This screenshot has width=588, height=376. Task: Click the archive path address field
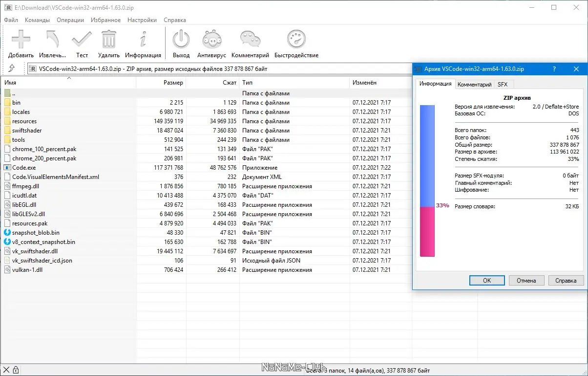pos(220,69)
